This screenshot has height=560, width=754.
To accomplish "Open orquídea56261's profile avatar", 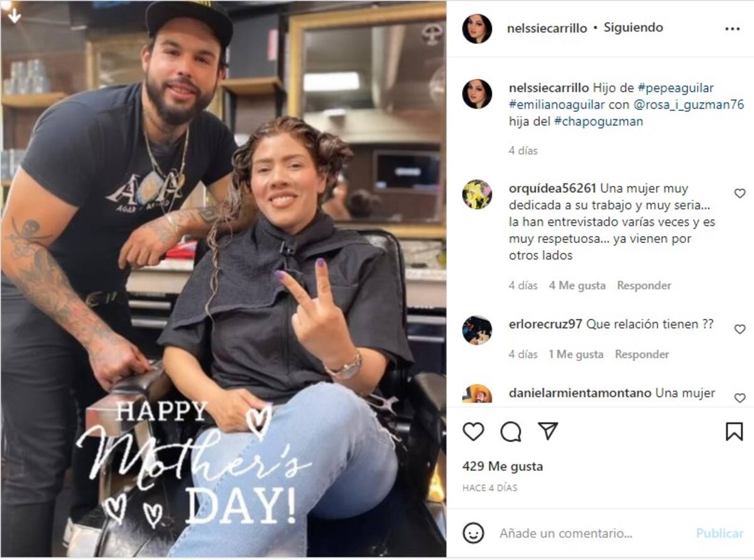I will pos(477,195).
